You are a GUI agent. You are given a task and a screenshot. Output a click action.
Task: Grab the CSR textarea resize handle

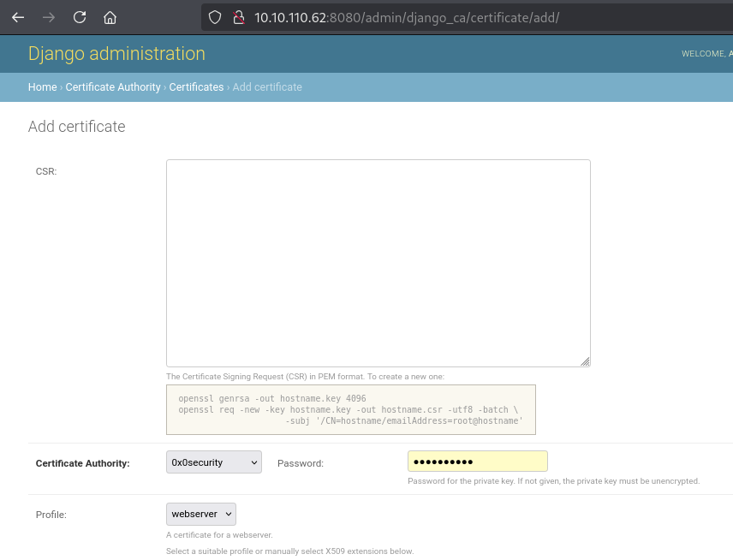pos(585,361)
